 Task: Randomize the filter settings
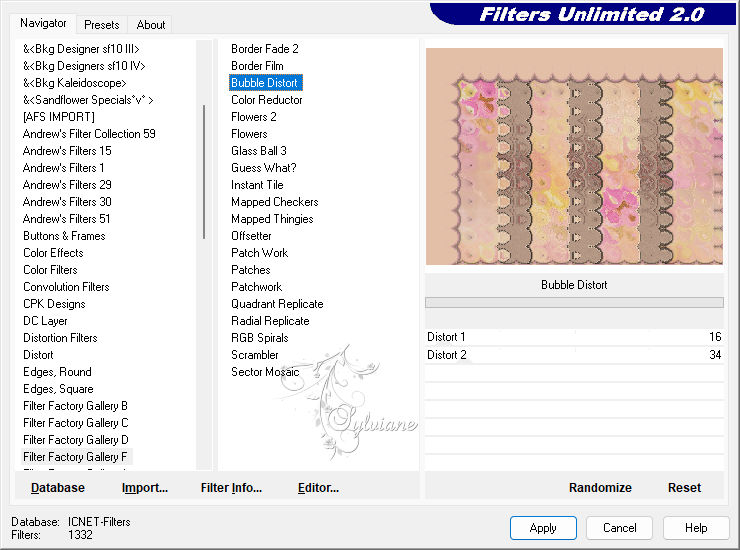pos(600,488)
